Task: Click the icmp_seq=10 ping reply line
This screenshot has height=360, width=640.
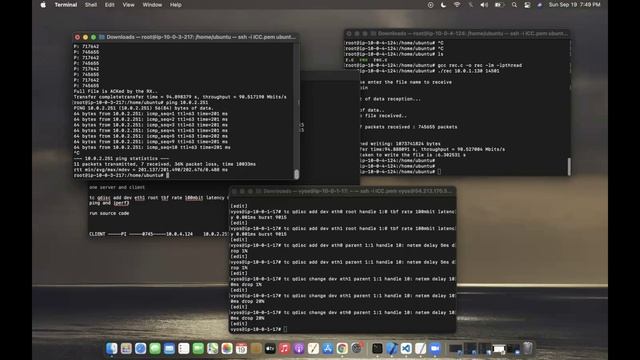Action: 152,147
